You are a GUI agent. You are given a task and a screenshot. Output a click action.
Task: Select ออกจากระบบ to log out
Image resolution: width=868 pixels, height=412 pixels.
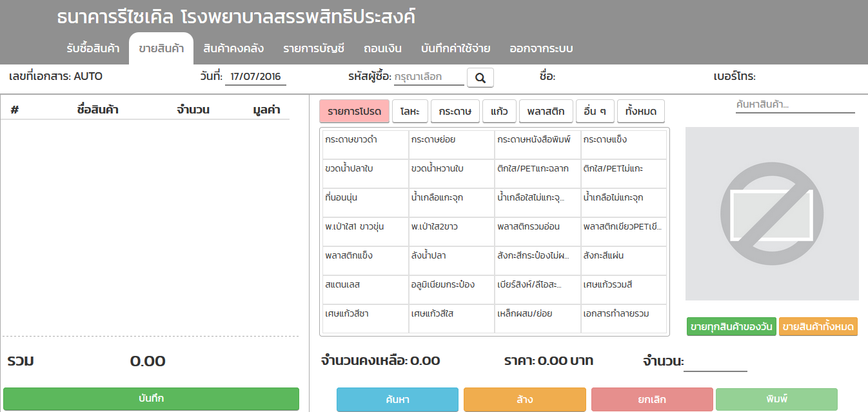click(x=540, y=49)
